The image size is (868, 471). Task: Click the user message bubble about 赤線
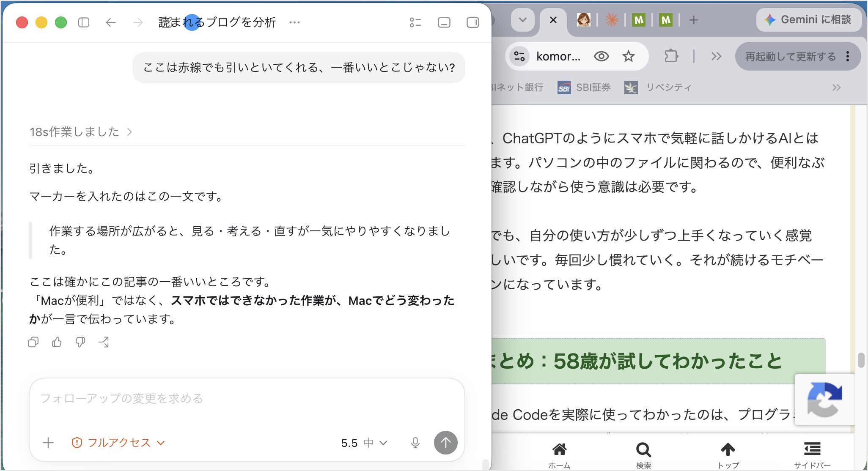pos(299,68)
